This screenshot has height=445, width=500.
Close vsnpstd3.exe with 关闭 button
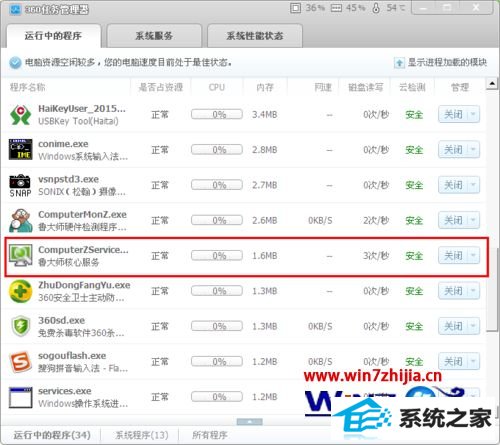coord(453,185)
